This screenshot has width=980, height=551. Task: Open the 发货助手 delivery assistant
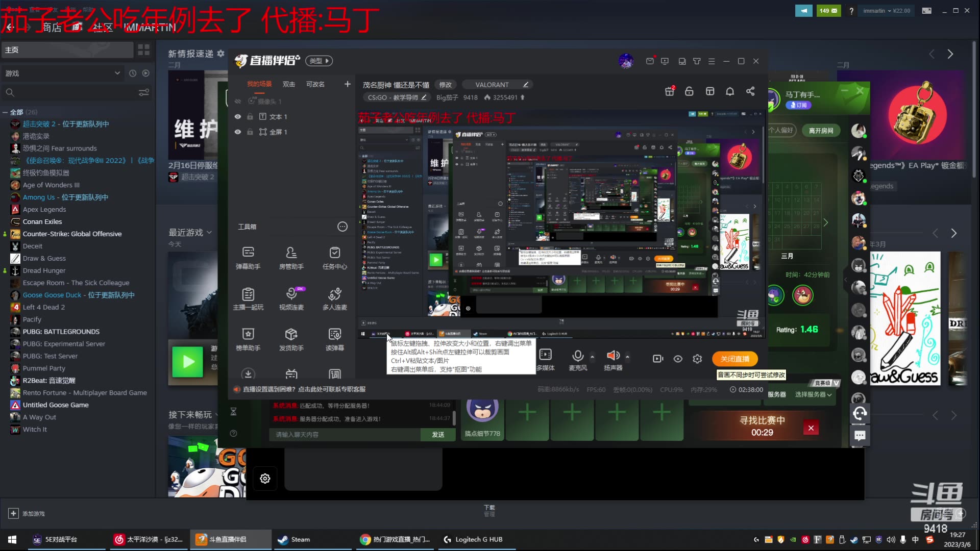click(x=291, y=339)
